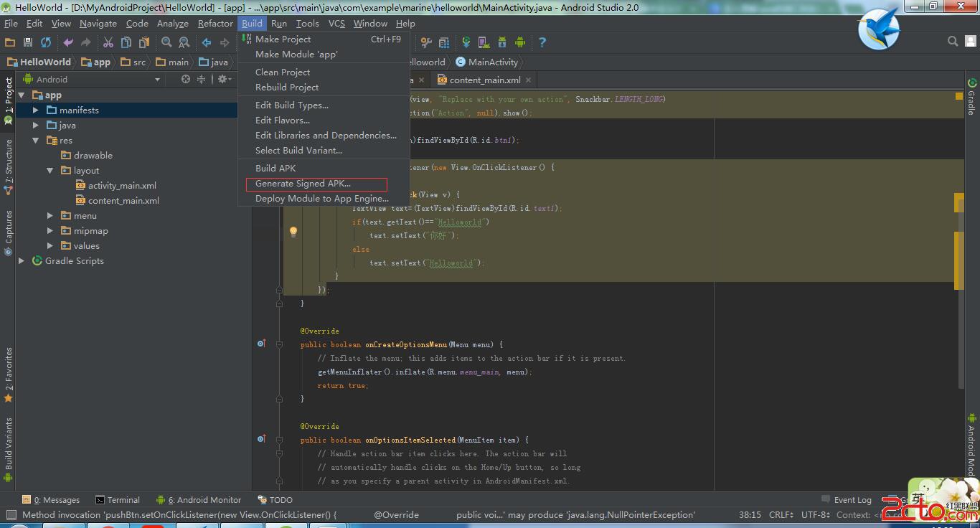Open Android SDK Manager toolbar icon
This screenshot has height=528, width=980.
[501, 42]
